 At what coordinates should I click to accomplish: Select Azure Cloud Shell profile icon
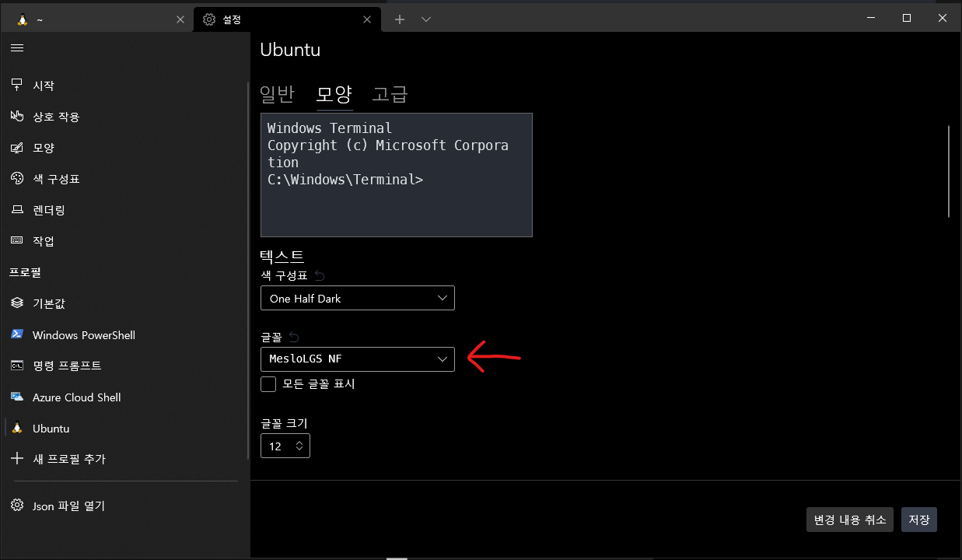coord(17,397)
